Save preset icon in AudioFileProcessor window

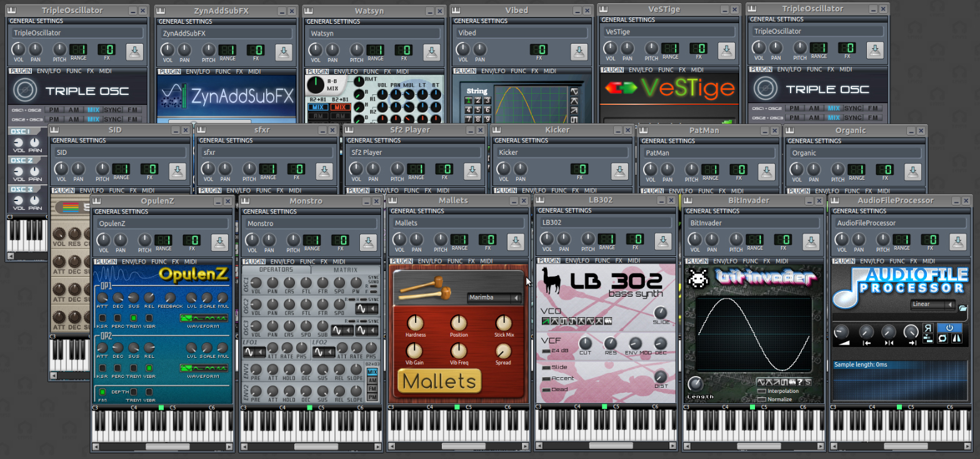[959, 242]
